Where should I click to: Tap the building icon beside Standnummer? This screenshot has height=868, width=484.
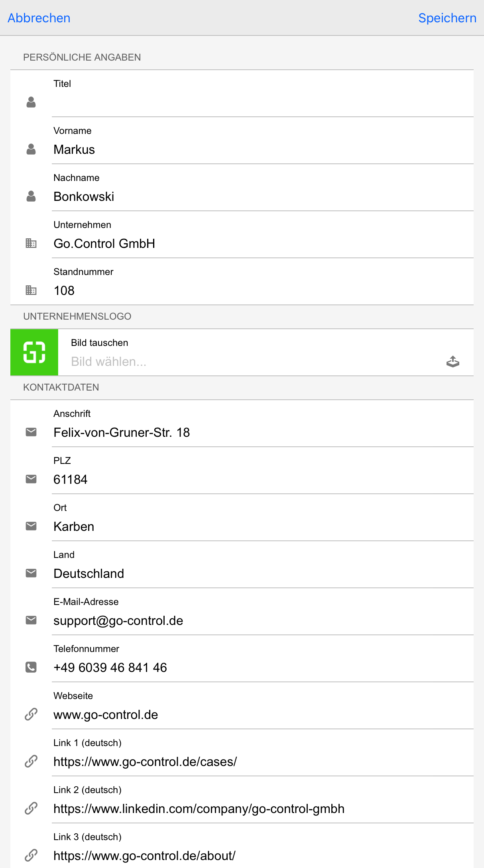(31, 290)
